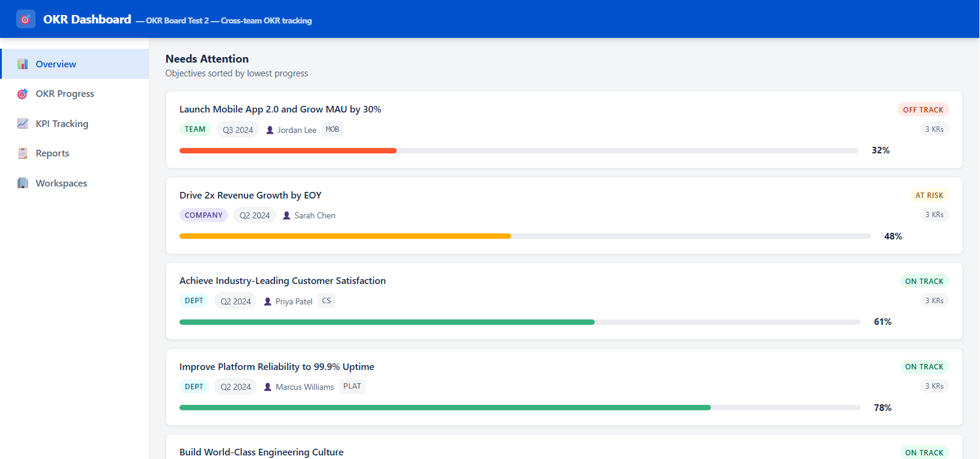Click the CS team tag
Screen dimensions: 980x459
pos(326,301)
